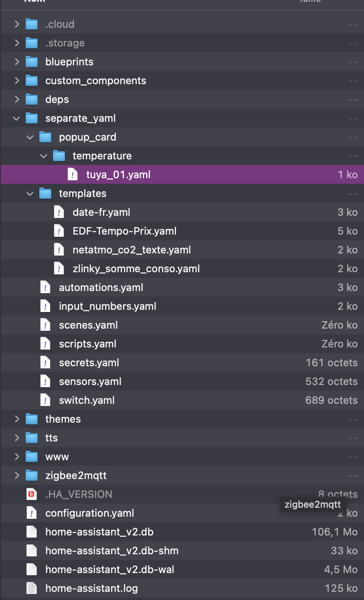
Task: Click the secrets.yaml file icon
Action: (45, 363)
